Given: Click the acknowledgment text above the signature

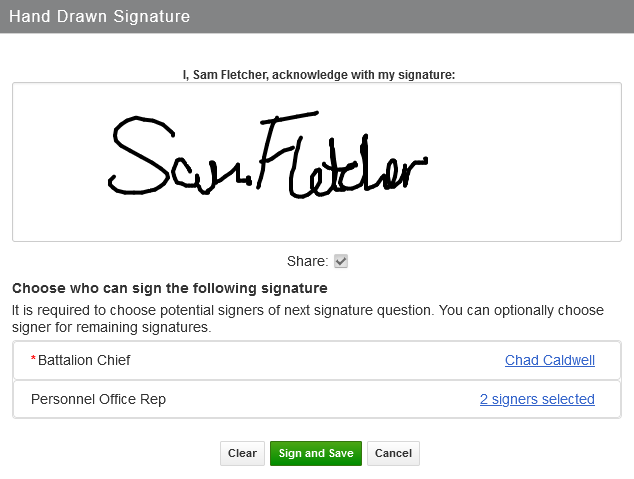Looking at the screenshot, I should tap(317, 74).
